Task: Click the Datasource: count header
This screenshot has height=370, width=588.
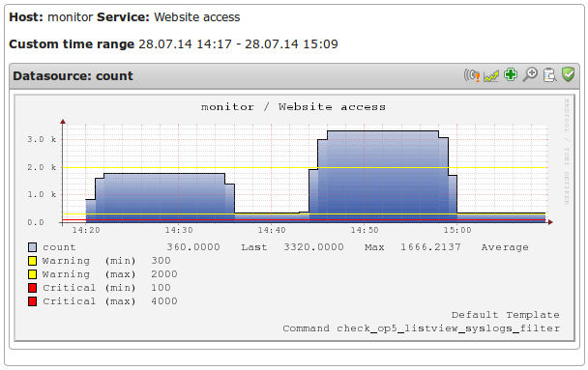Action: [73, 76]
